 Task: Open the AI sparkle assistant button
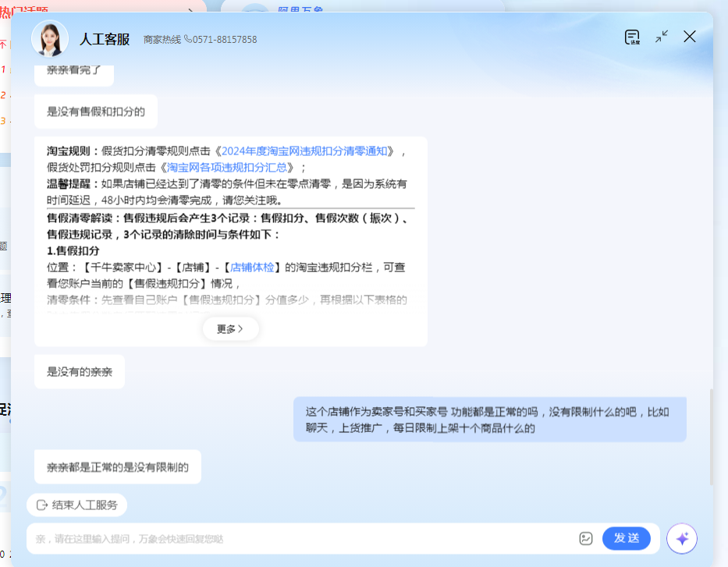(682, 539)
